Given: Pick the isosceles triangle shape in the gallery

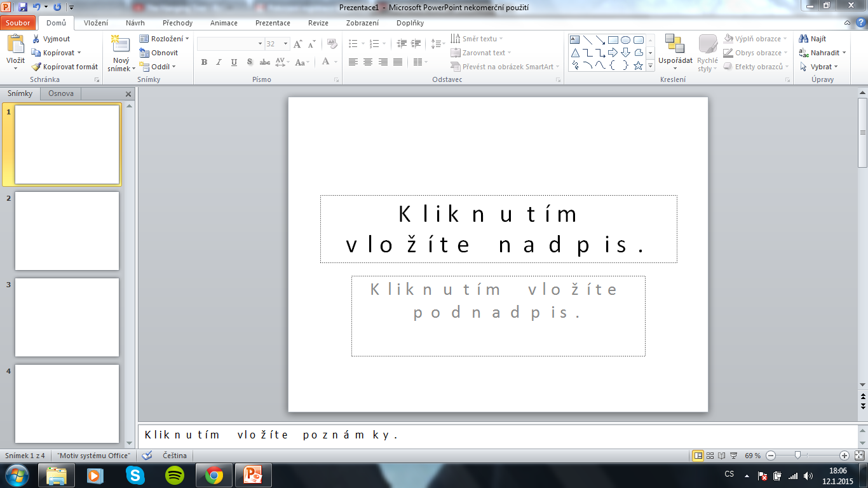Looking at the screenshot, I should click(575, 53).
